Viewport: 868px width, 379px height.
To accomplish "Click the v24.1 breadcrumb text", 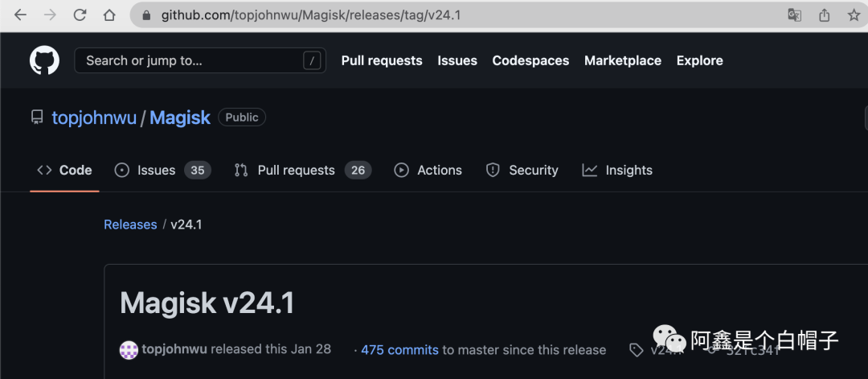I will (x=186, y=225).
